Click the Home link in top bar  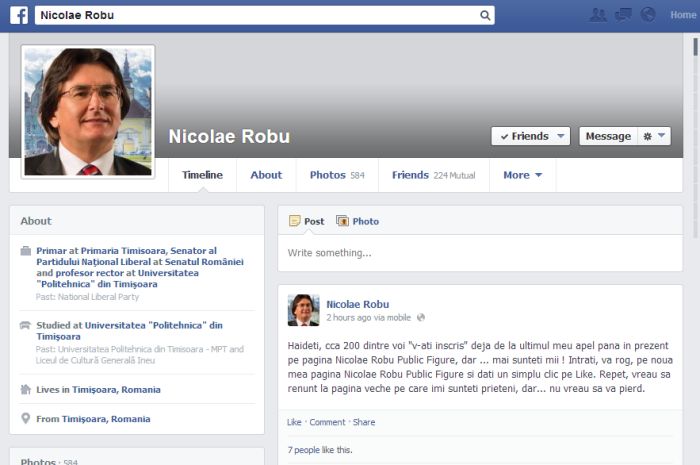(683, 15)
